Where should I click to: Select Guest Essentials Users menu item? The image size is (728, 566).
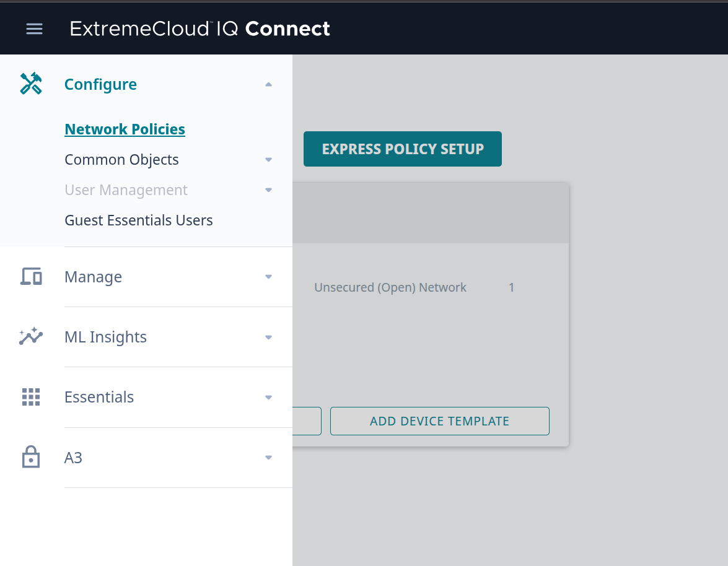(x=139, y=220)
